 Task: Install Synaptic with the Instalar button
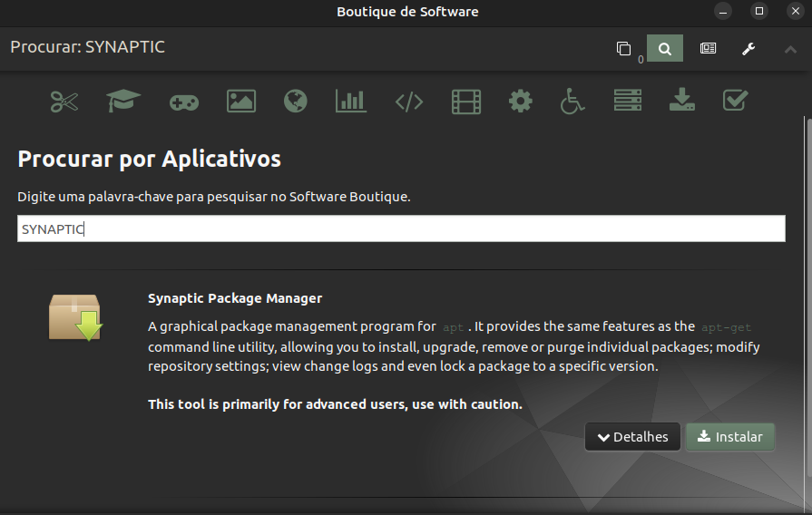[730, 437]
